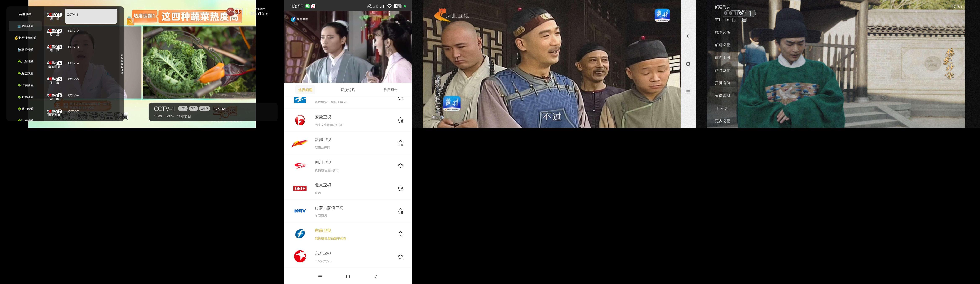Tap the 东南卫视 video preview on the phone screen
Screen dimensions: 980x284
348,46
